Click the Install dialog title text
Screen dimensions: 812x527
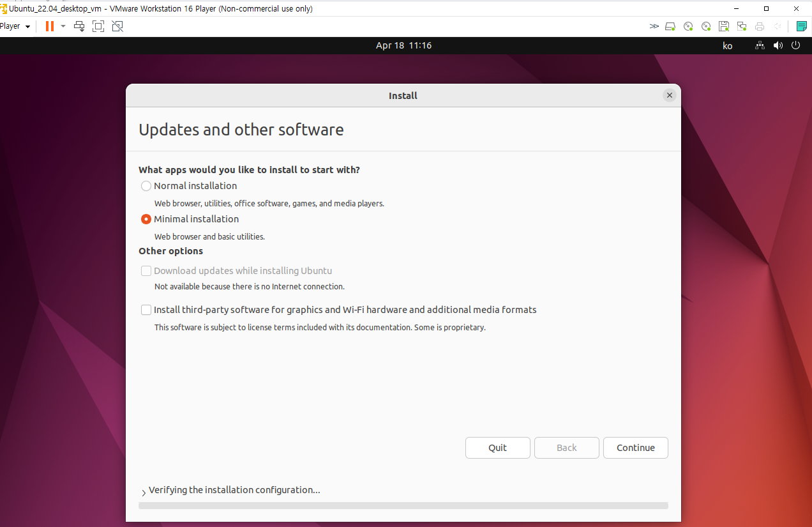[403, 96]
